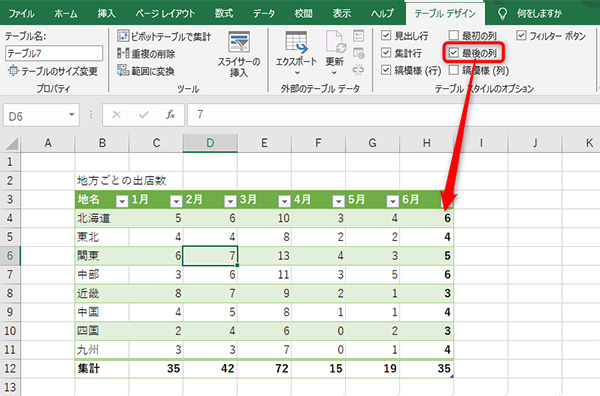Click the total cell showing 72

pyautogui.click(x=264, y=368)
